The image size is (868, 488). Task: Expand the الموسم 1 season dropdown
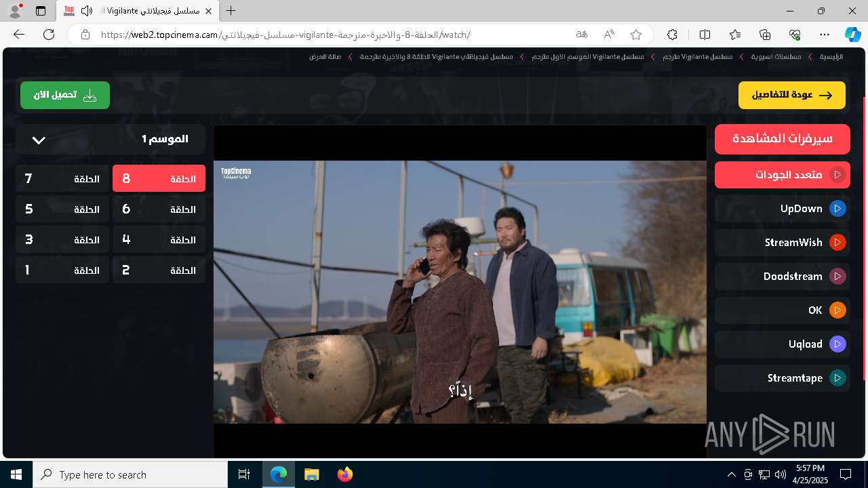(x=111, y=140)
